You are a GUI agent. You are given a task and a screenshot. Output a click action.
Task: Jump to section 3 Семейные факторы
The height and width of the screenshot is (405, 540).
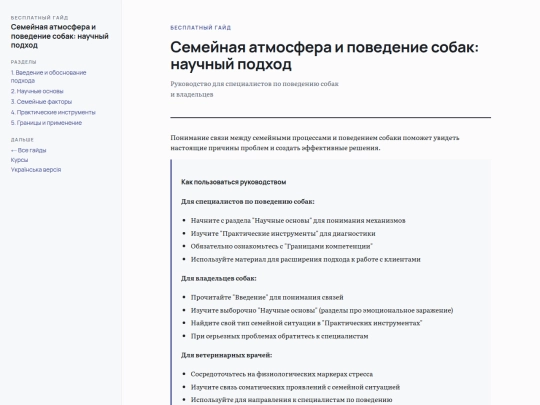pyautogui.click(x=41, y=102)
